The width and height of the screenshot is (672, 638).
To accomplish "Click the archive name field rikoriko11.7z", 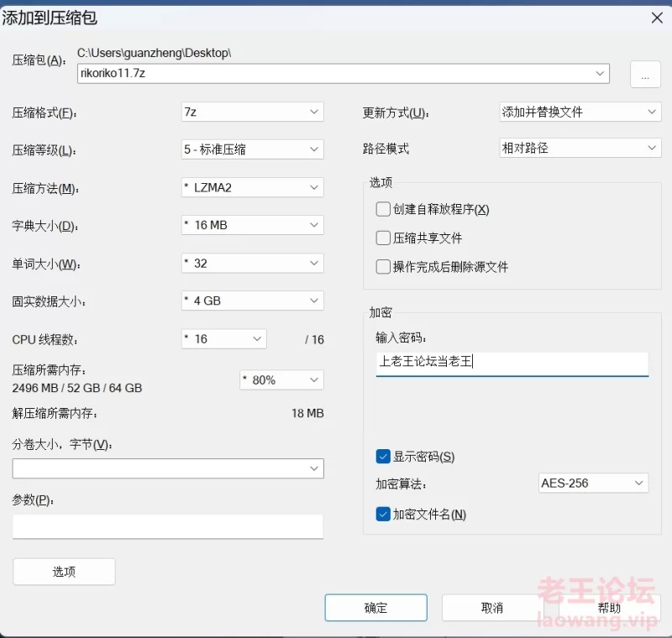I will click(343, 74).
